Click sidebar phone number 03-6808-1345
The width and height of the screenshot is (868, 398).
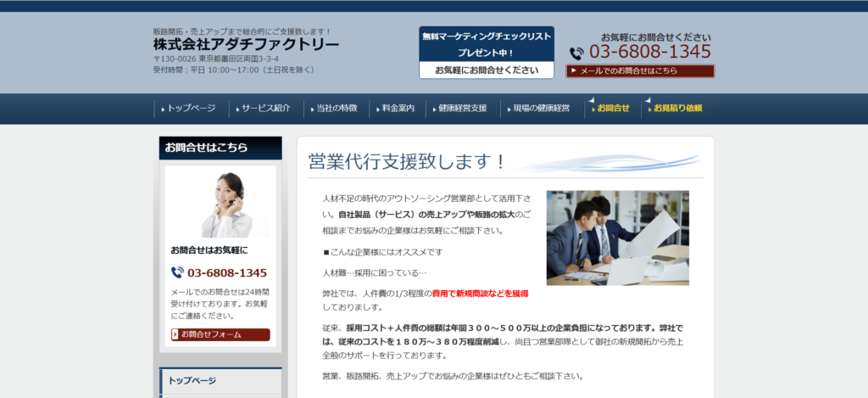[x=227, y=272]
